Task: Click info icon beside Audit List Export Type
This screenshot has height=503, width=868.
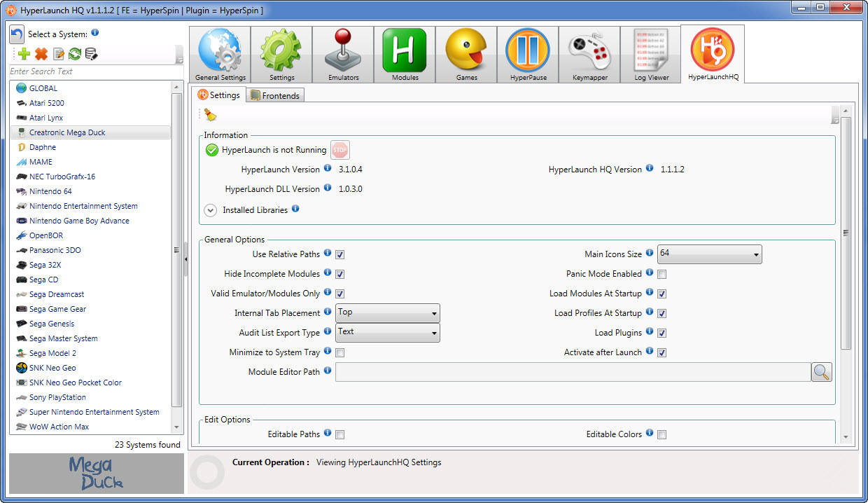Action: pos(328,331)
